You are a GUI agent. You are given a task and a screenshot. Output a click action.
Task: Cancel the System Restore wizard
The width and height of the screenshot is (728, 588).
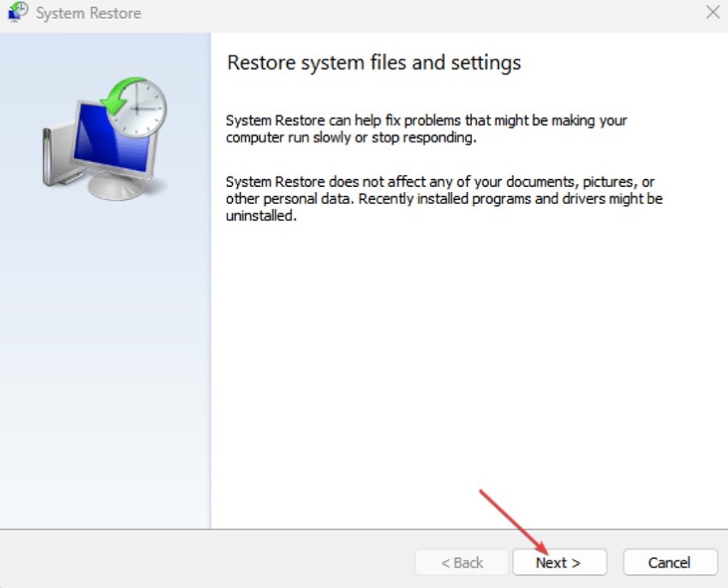click(670, 562)
